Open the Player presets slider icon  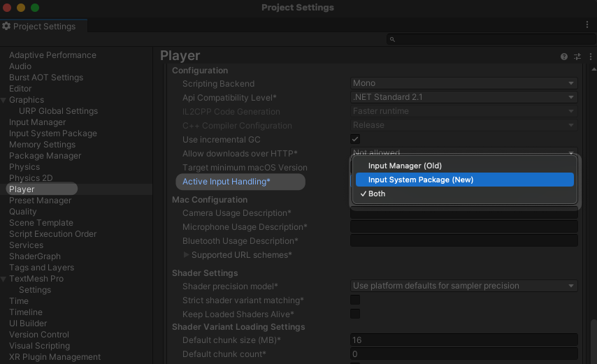[x=577, y=57]
